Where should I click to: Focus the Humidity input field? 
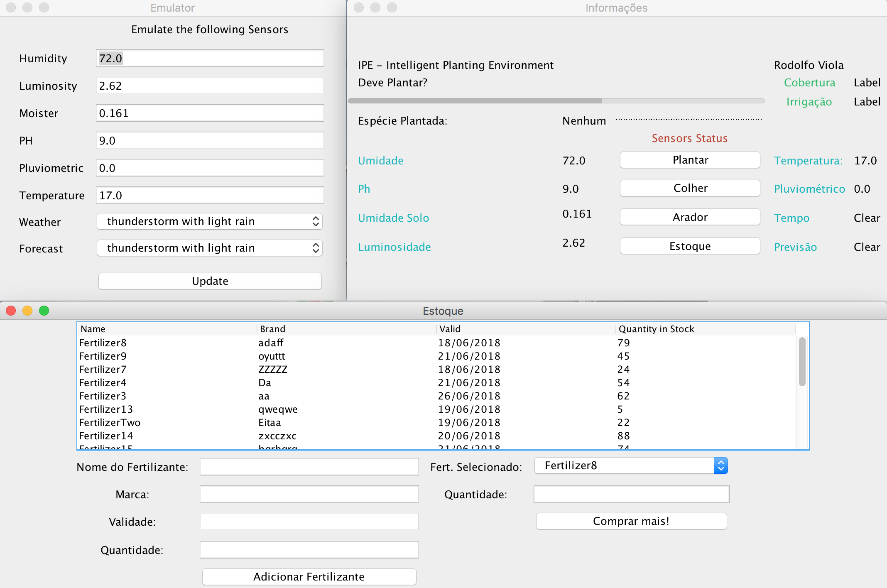coord(210,58)
